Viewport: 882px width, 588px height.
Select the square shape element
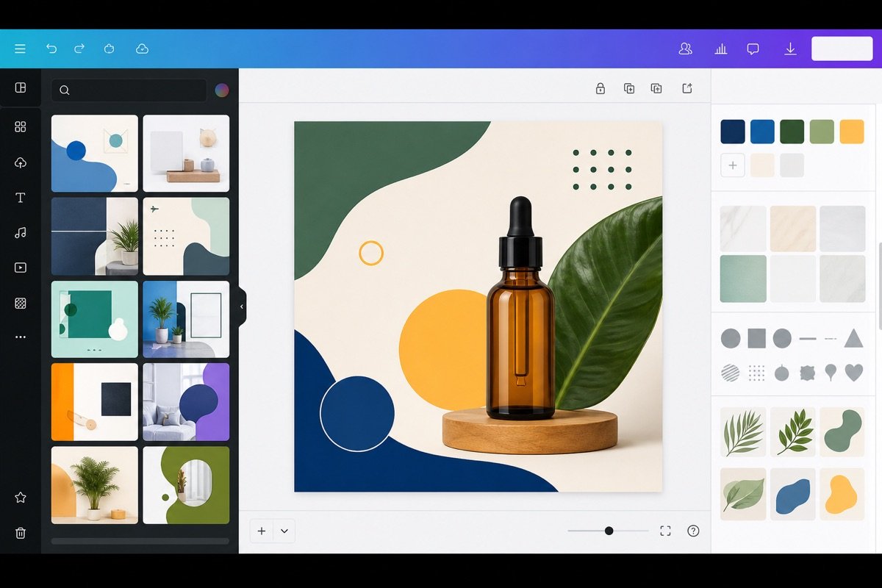tap(757, 338)
